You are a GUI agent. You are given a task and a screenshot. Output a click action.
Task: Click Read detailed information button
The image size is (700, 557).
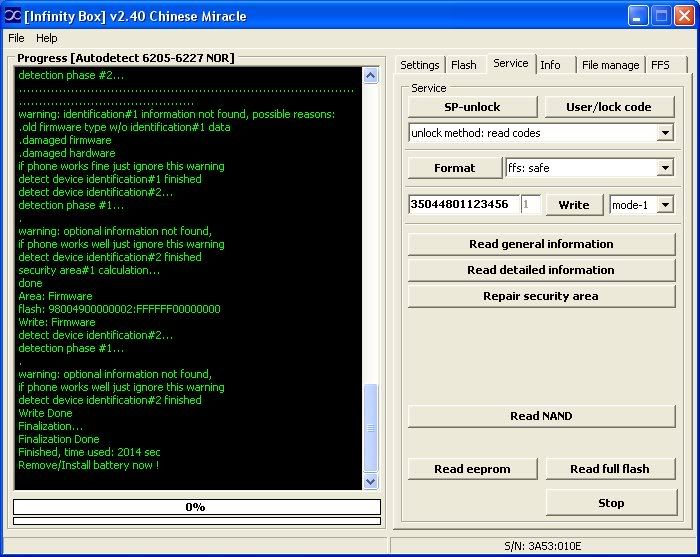541,270
